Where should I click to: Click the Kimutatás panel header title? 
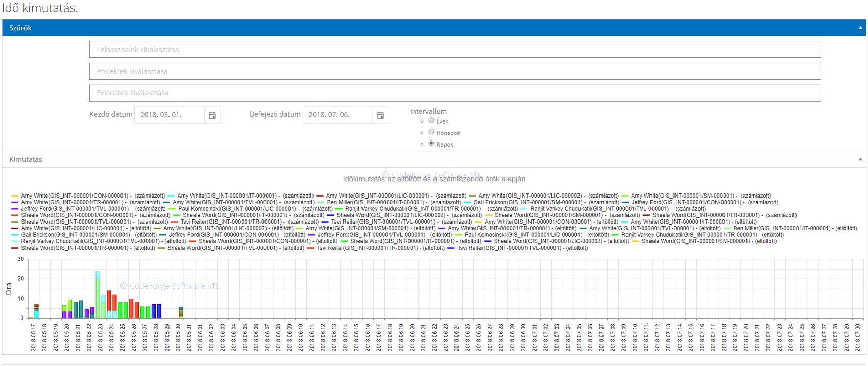[x=26, y=160]
